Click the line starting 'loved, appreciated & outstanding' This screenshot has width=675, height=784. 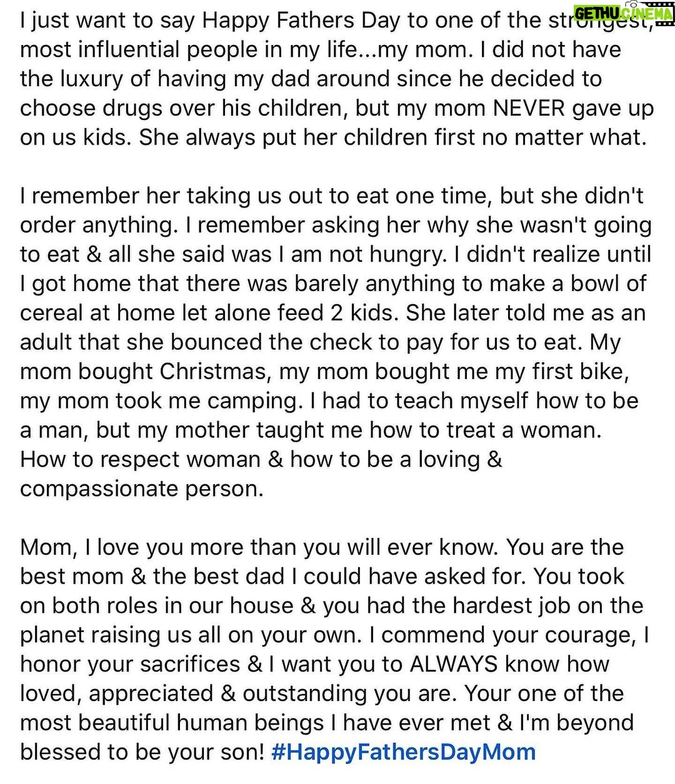pyautogui.click(x=322, y=693)
